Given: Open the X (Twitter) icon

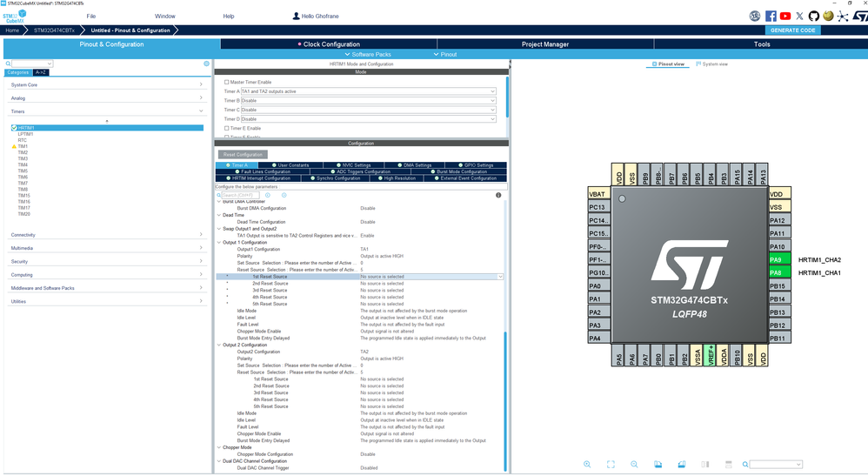Looking at the screenshot, I should pos(799,16).
